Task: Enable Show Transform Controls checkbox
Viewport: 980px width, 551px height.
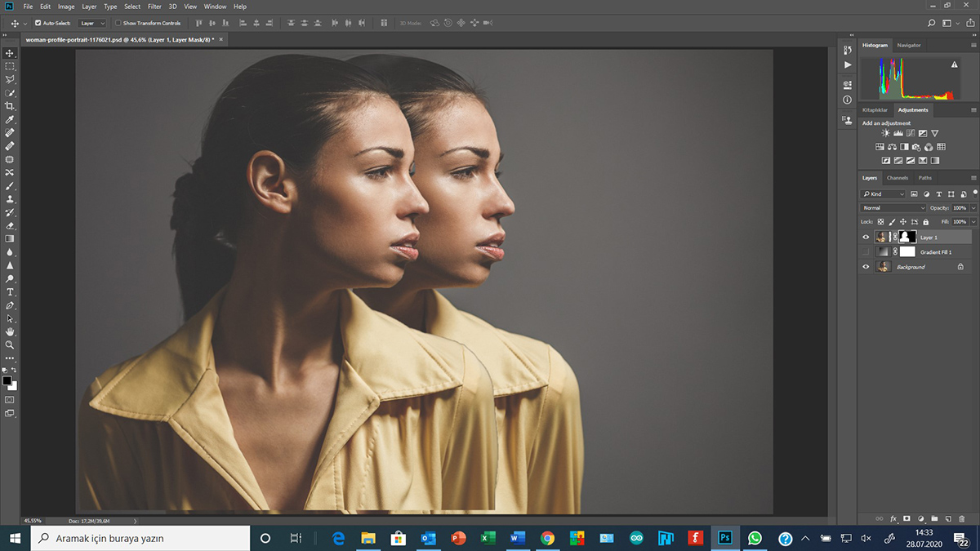Action: coord(118,23)
